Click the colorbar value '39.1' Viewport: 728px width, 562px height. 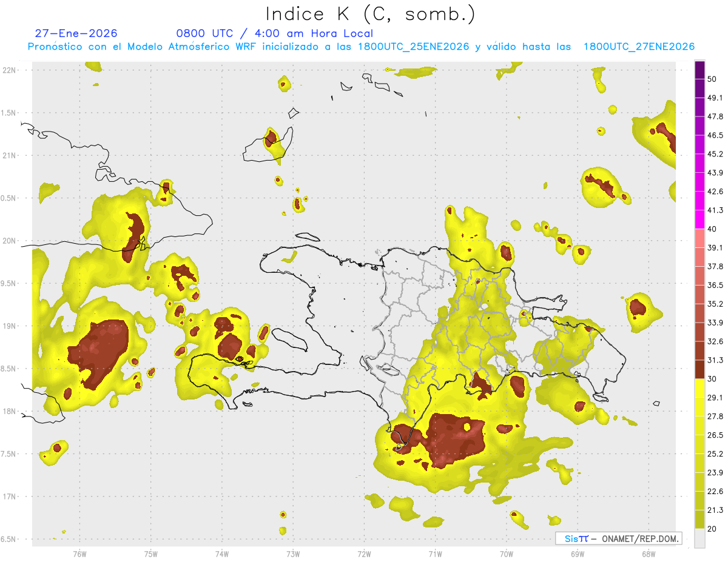715,248
